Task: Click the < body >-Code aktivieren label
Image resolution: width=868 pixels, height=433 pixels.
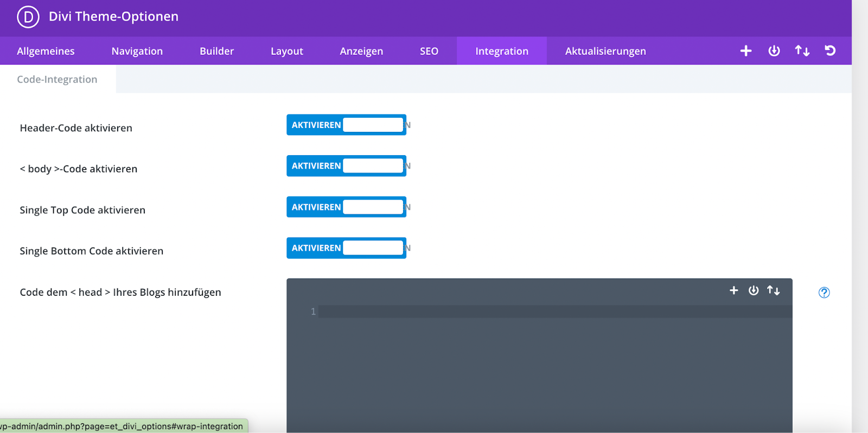Action: 79,169
